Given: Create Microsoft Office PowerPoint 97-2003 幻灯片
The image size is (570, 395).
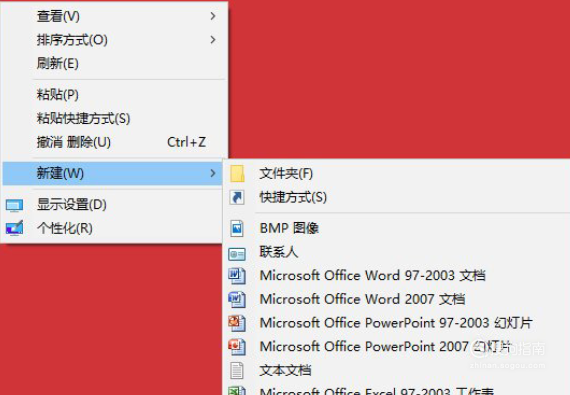Looking at the screenshot, I should coord(397,323).
